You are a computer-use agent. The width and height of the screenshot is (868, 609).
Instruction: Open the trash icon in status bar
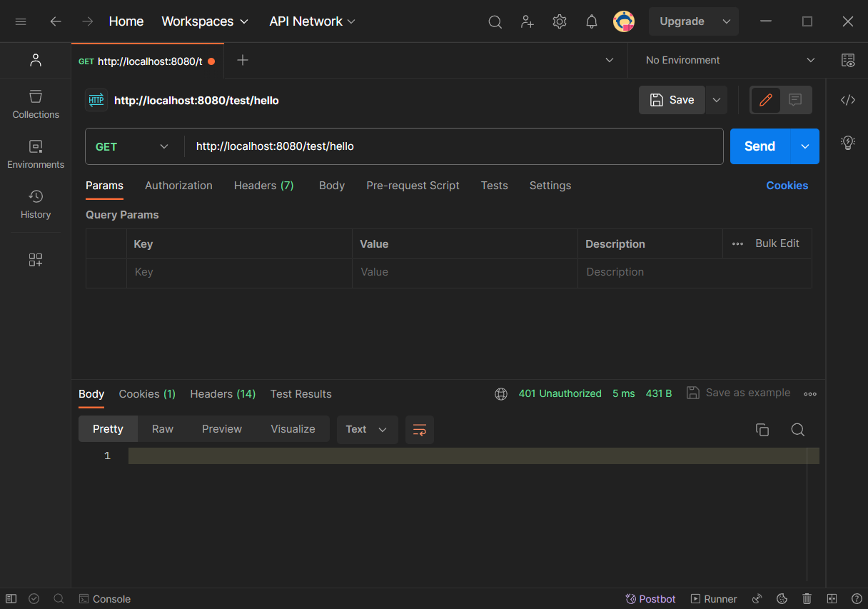point(807,599)
